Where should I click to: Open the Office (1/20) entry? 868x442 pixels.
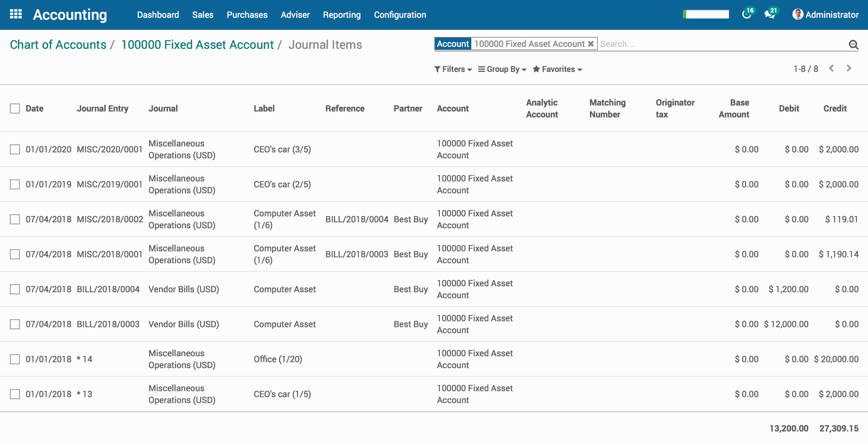pos(278,359)
